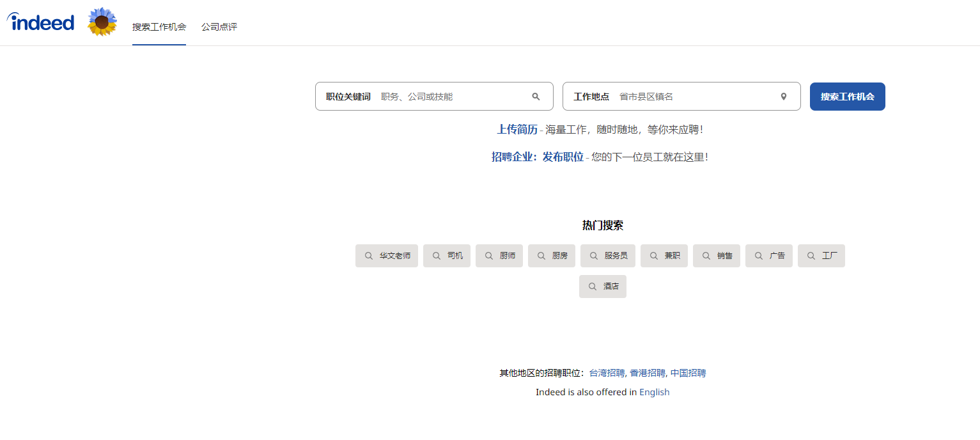Click the 兼职 popular search chip
The width and height of the screenshot is (980, 440).
(x=664, y=256)
